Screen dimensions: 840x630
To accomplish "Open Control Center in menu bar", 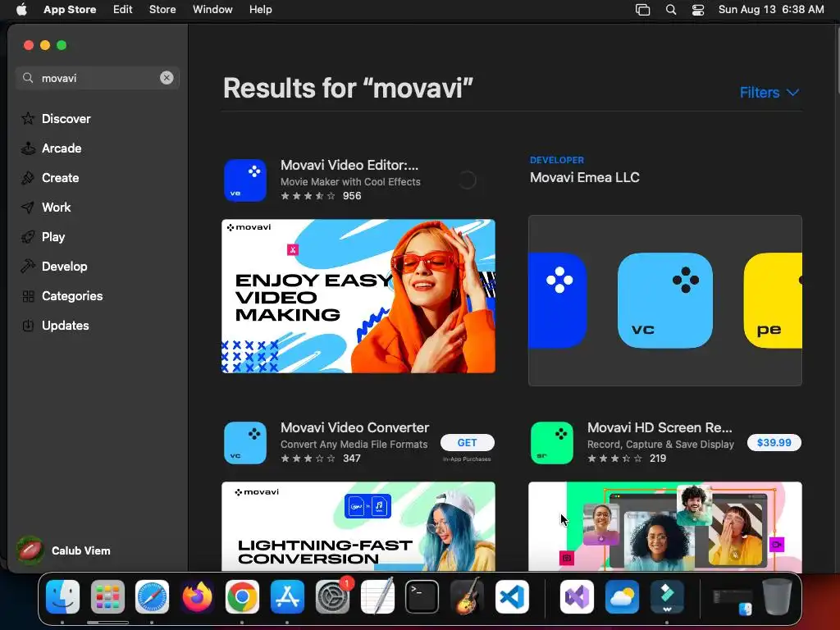I will [698, 10].
